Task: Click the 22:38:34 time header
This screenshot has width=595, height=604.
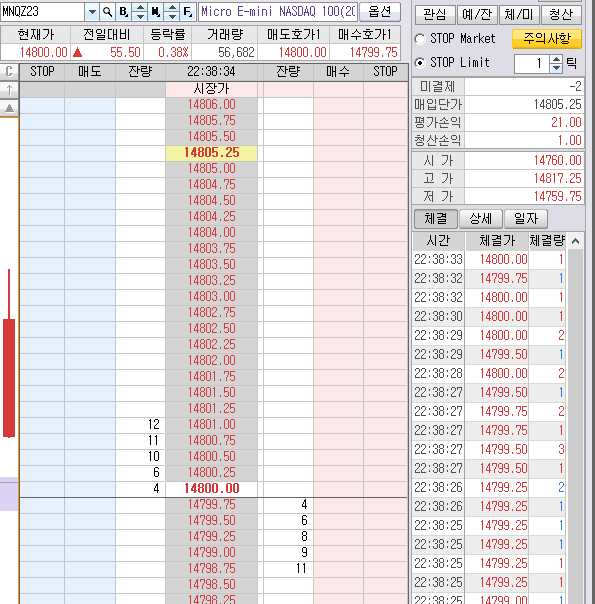Action: (x=211, y=72)
